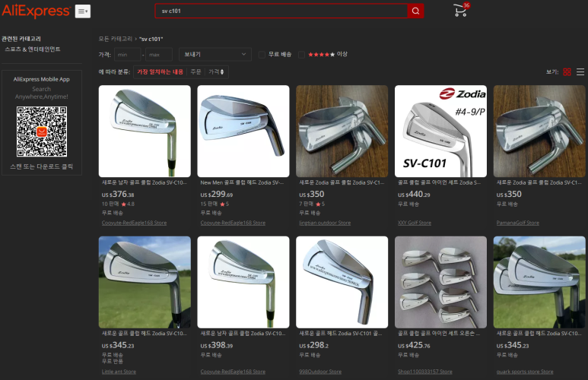This screenshot has width=588, height=380.
Task: Select the 가장 일치하는 내용 sort tab
Action: [x=161, y=71]
